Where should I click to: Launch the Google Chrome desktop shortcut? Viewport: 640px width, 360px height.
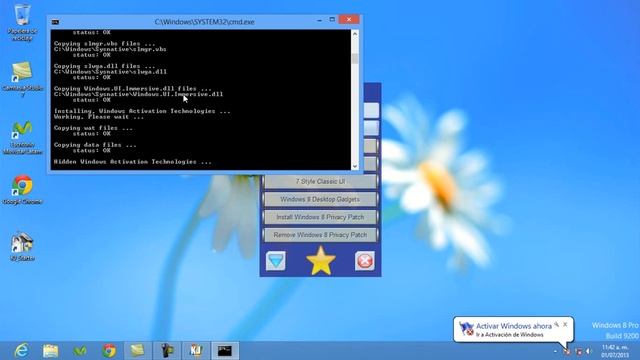point(22,190)
